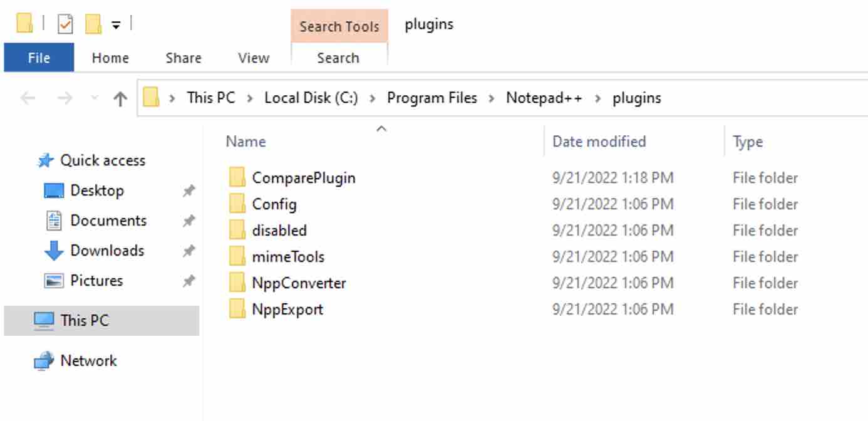Unpin Documents from Quick access
Viewport: 868px width, 421px height.
click(x=188, y=221)
